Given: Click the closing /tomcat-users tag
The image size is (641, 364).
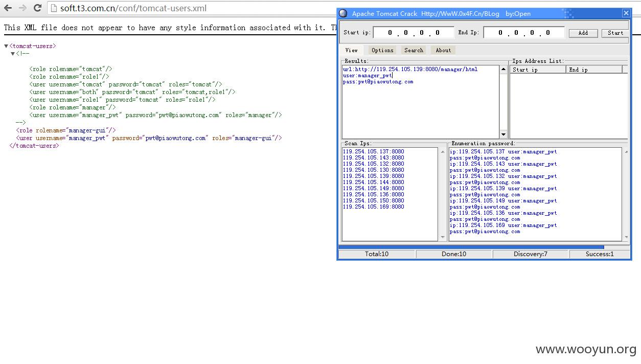Looking at the screenshot, I should pyautogui.click(x=34, y=146).
